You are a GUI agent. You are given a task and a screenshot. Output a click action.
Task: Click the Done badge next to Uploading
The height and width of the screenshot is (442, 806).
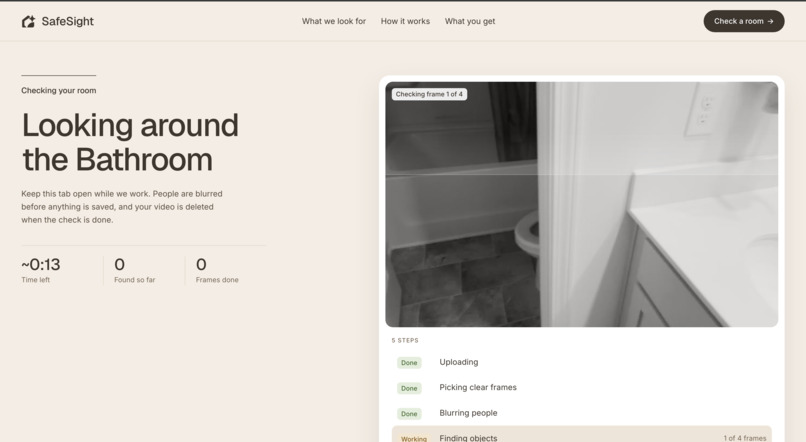pos(409,362)
